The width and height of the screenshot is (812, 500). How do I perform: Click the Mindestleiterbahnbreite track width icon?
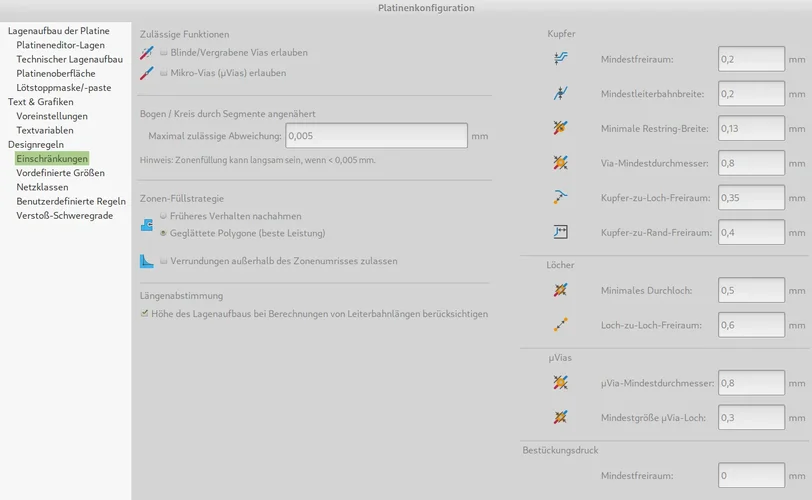[560, 94]
